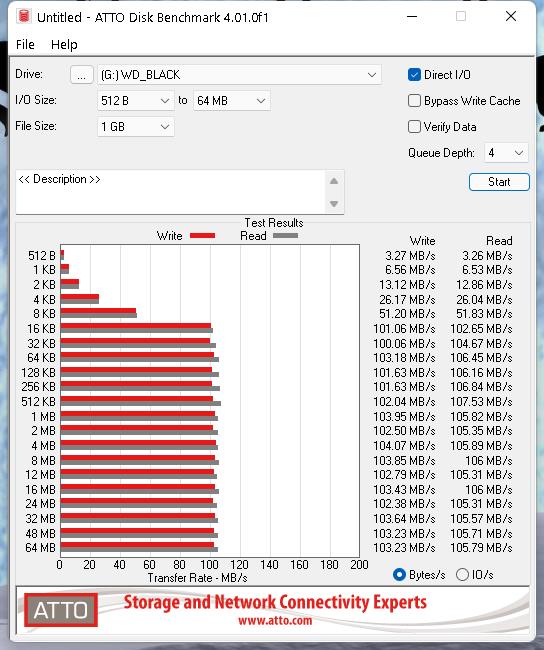This screenshot has height=650, width=544.
Task: Click write value 104.07 MB/s
Action: point(404,446)
